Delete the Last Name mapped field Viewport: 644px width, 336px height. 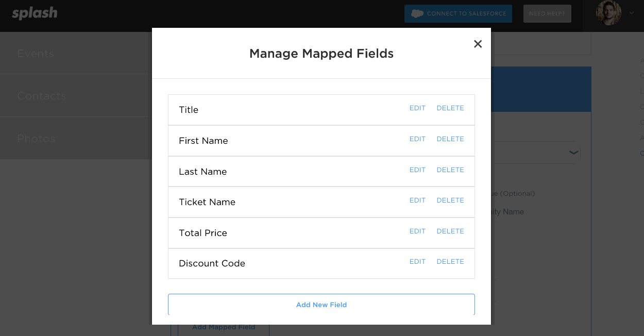pos(450,170)
